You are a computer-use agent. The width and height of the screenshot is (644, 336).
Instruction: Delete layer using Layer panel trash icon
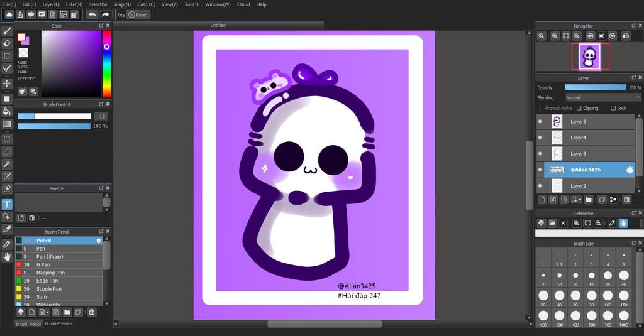point(626,200)
